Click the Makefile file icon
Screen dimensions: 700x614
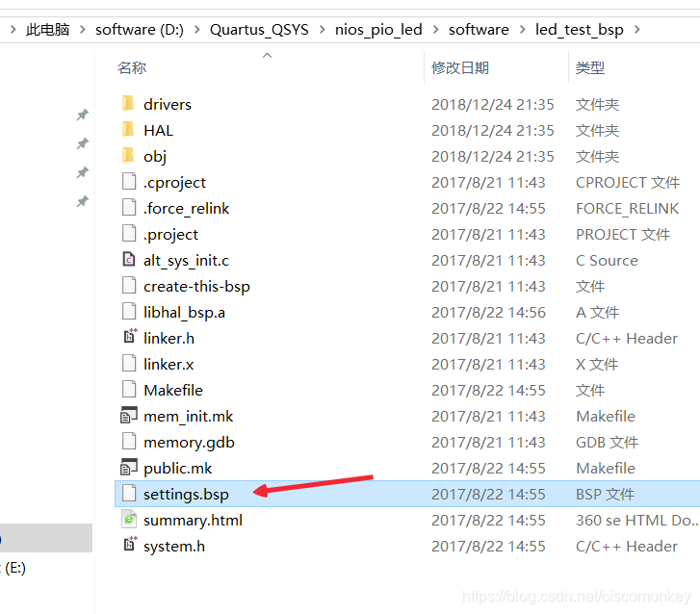[x=129, y=389]
